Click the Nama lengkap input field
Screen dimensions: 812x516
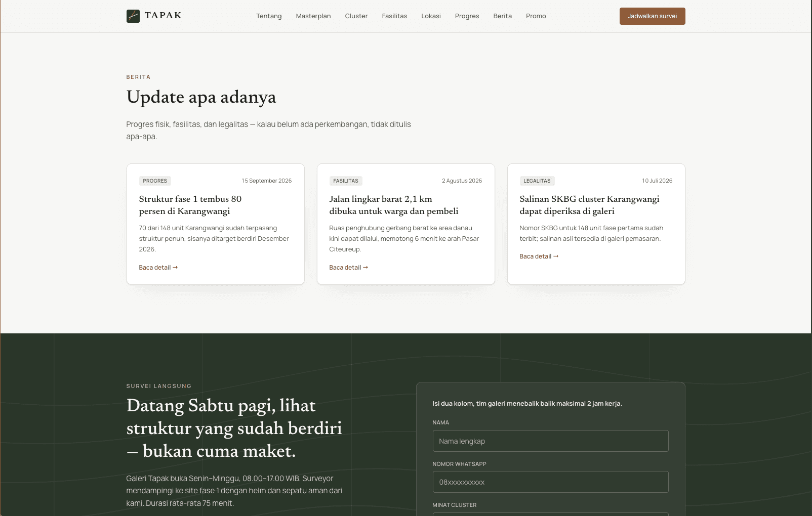[551, 441]
